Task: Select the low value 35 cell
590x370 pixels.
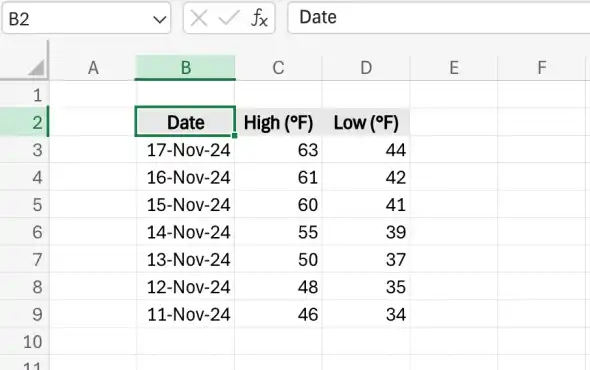Action: 366,287
